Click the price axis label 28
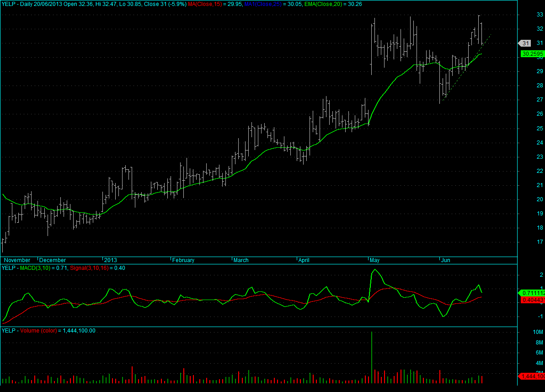 [x=540, y=86]
